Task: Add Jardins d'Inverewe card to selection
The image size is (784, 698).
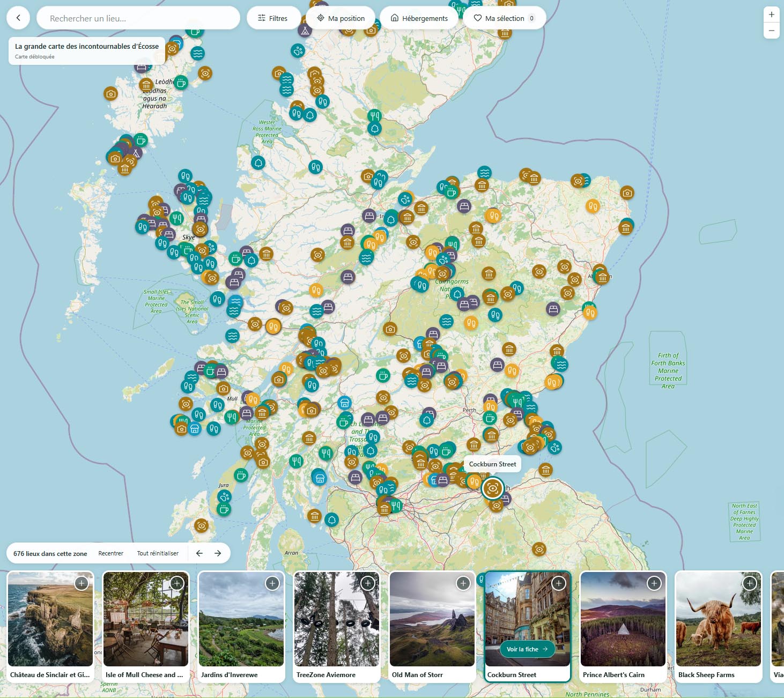Action: pos(272,583)
